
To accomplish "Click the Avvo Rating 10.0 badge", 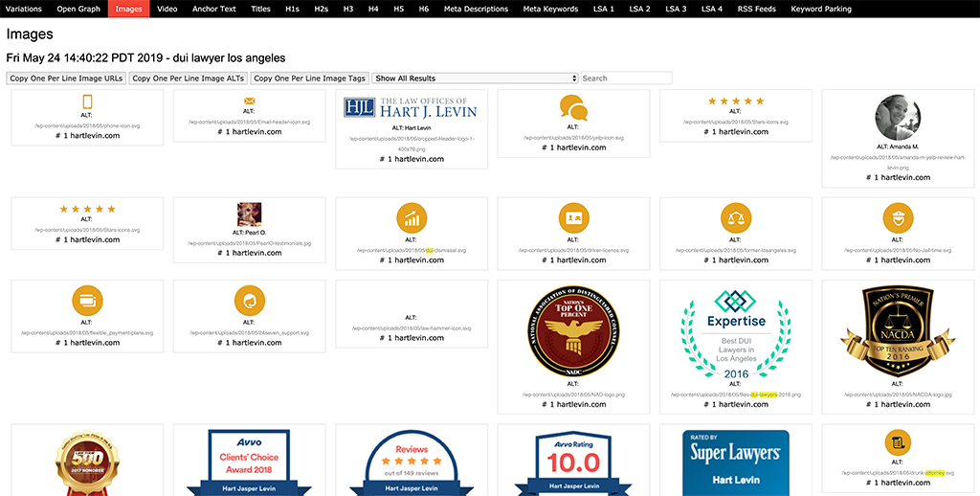I will (574, 462).
